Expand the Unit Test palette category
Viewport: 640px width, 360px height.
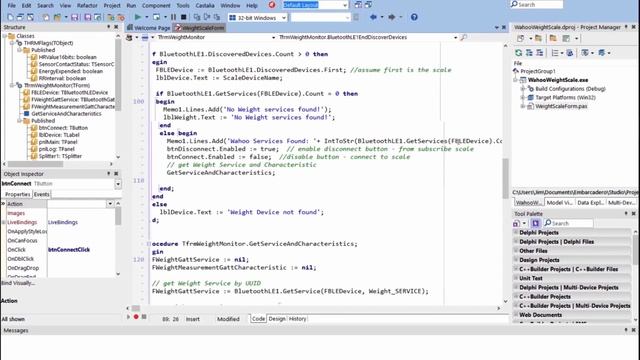516,278
